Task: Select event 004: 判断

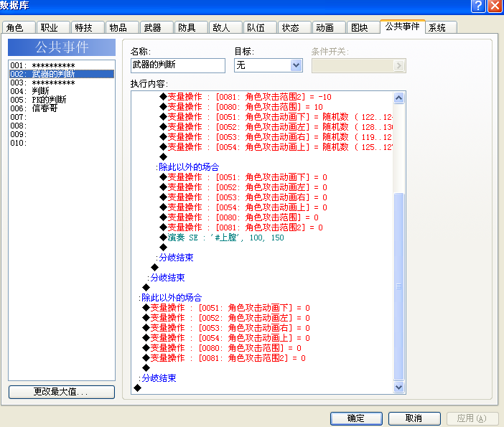Action: click(x=62, y=91)
